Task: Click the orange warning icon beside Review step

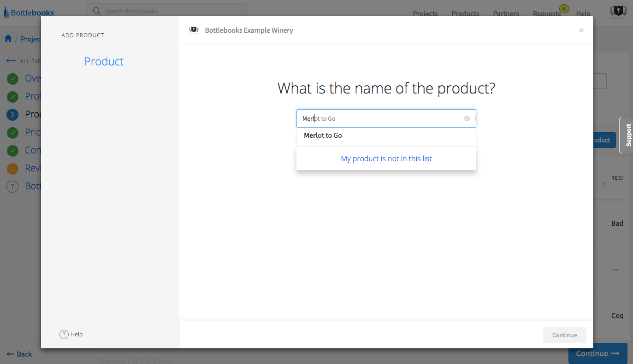Action: pyautogui.click(x=12, y=169)
